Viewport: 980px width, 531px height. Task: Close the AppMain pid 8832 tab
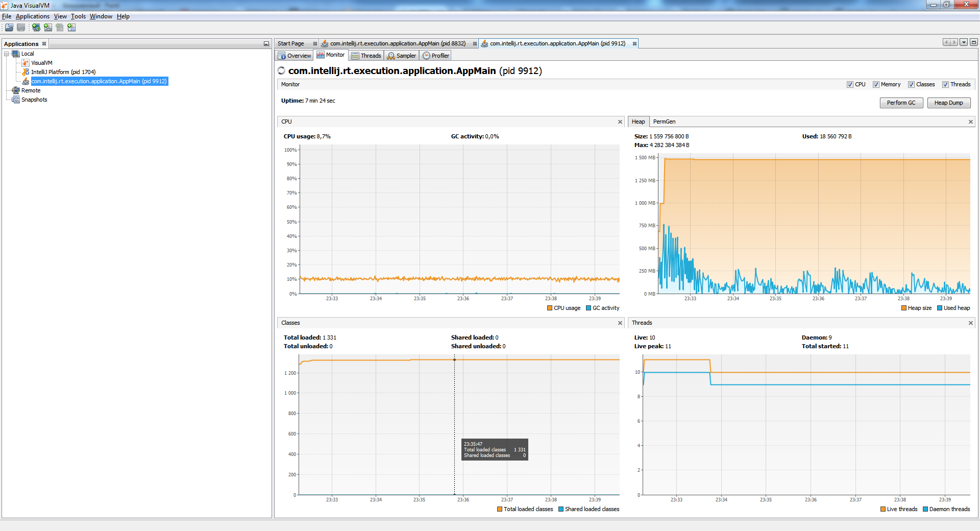(x=475, y=44)
